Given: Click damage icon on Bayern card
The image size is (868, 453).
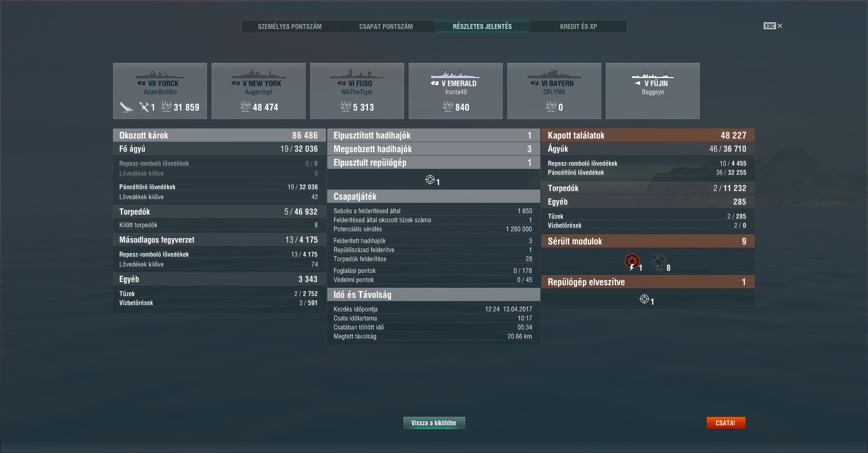Looking at the screenshot, I should [551, 107].
